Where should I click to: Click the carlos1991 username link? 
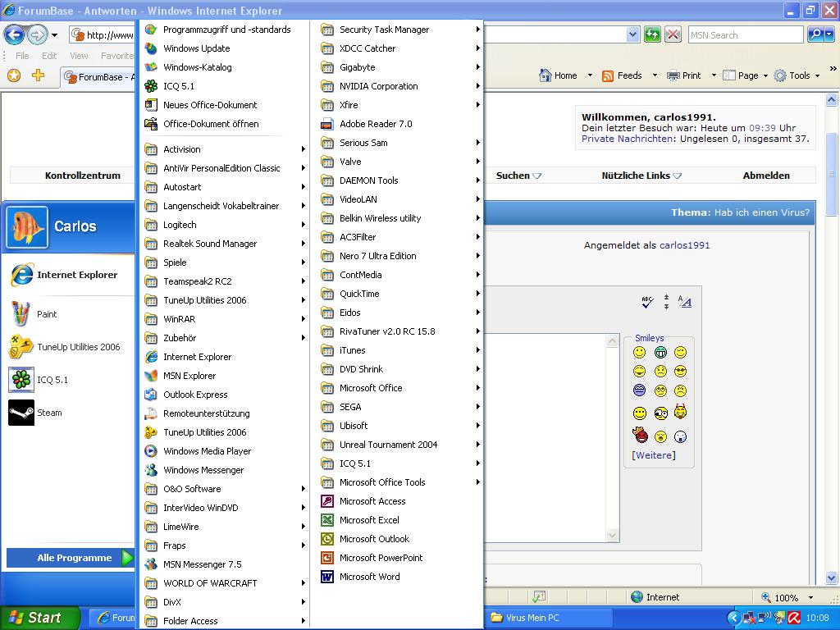click(x=684, y=245)
